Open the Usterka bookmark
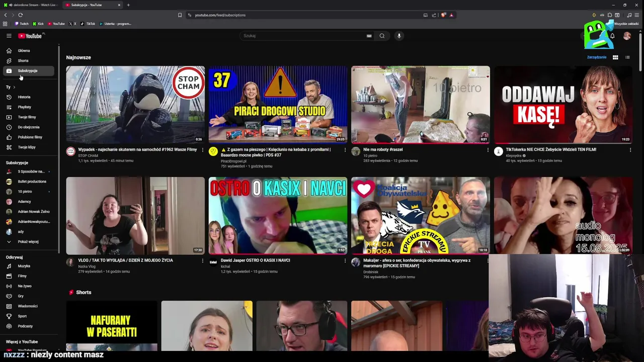The image size is (644, 362). [115, 24]
